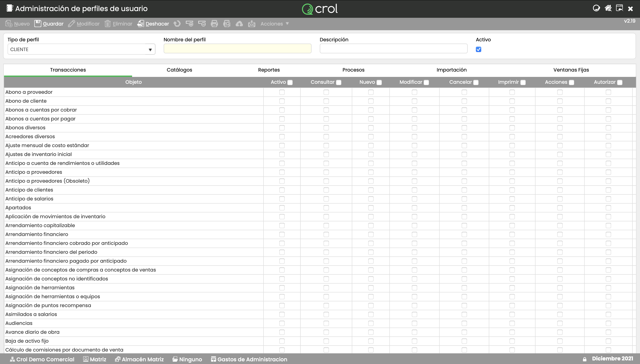The height and width of the screenshot is (364, 640).
Task: Switch to the Ventanas Fijas tab
Action: [571, 70]
